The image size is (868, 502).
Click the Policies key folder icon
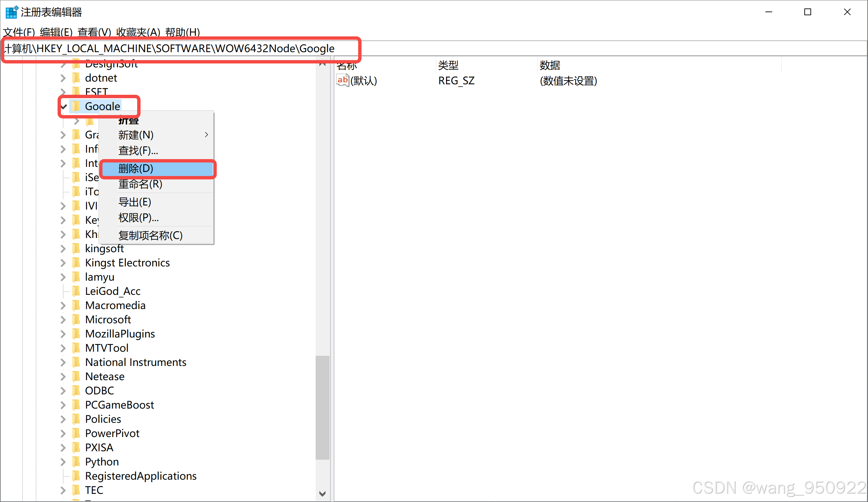pyautogui.click(x=76, y=419)
